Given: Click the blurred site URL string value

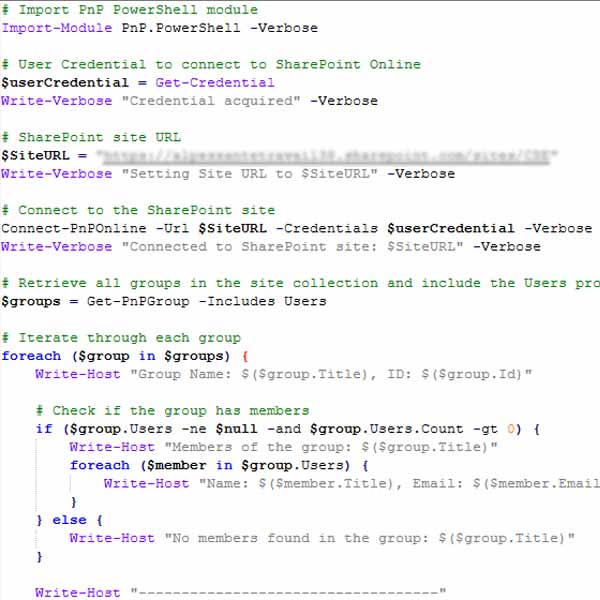Looking at the screenshot, I should pos(326,156).
